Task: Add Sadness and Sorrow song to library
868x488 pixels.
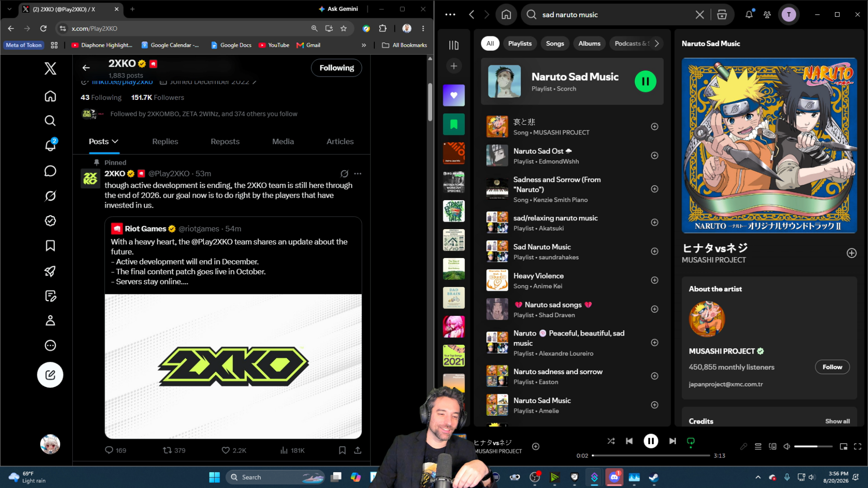Action: click(655, 189)
